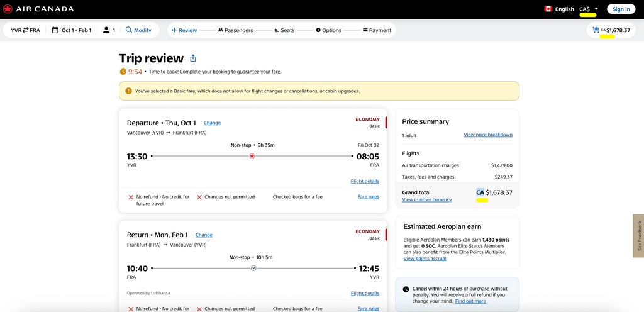
Task: Click the clock icon in cancel notice
Action: click(406, 289)
